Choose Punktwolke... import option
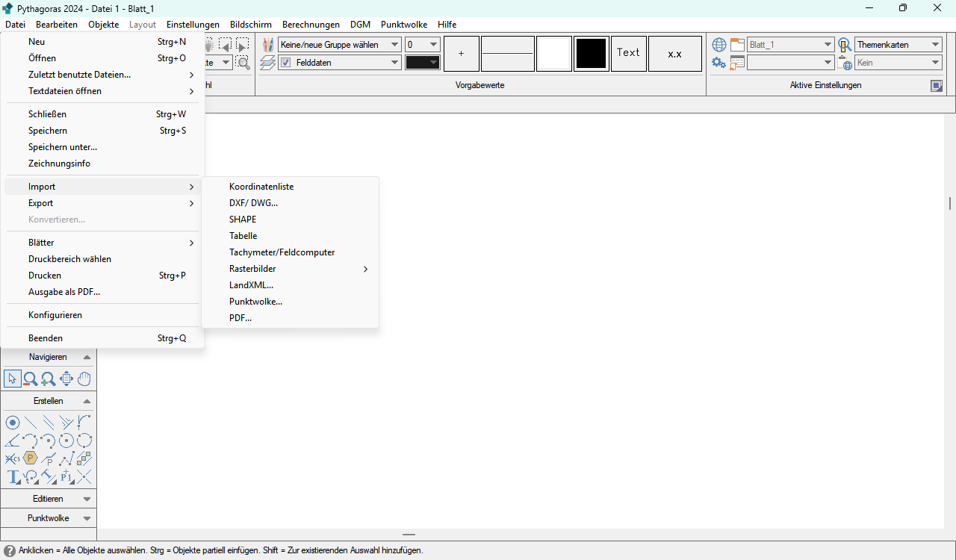Viewport: 956px width, 560px height. click(x=290, y=302)
